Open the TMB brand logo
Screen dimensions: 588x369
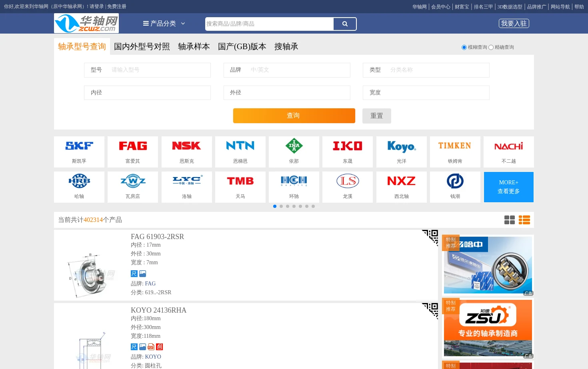click(240, 181)
